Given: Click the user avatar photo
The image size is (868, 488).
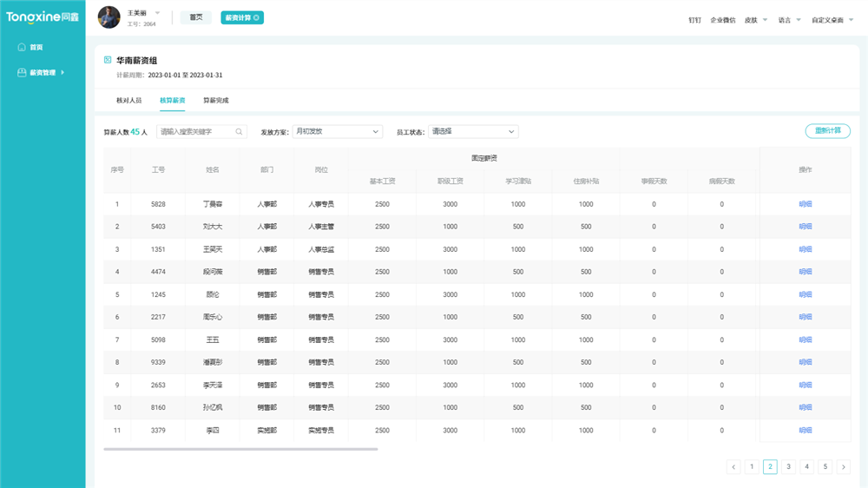Looking at the screenshot, I should point(108,17).
